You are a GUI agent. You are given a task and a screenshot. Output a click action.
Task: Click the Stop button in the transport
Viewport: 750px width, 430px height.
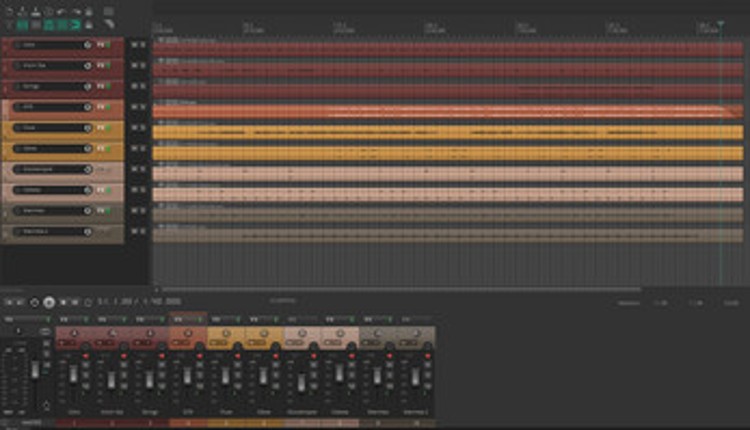pyautogui.click(x=62, y=302)
